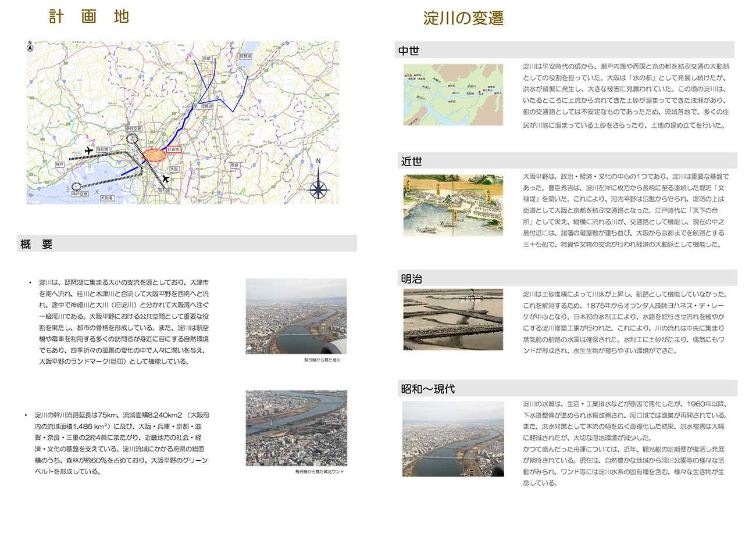Click the red-bordered 計画地 label on the map
This screenshot has height=534, width=756.
174,149
